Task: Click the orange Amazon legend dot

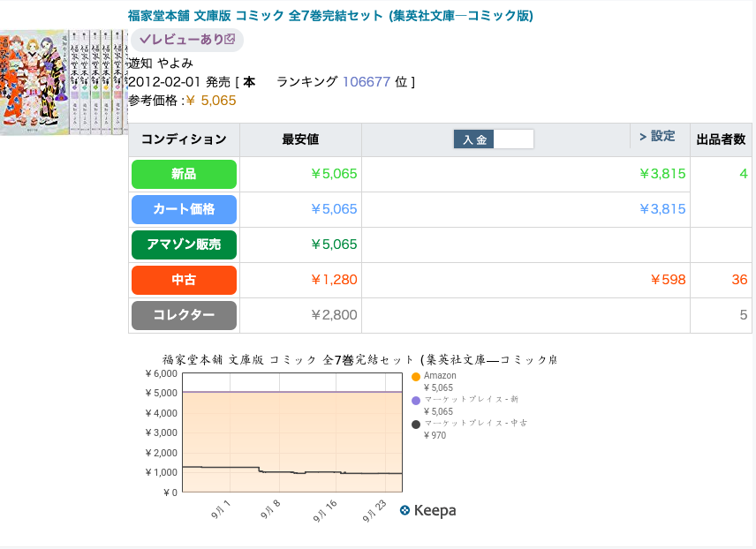Action: tap(416, 377)
